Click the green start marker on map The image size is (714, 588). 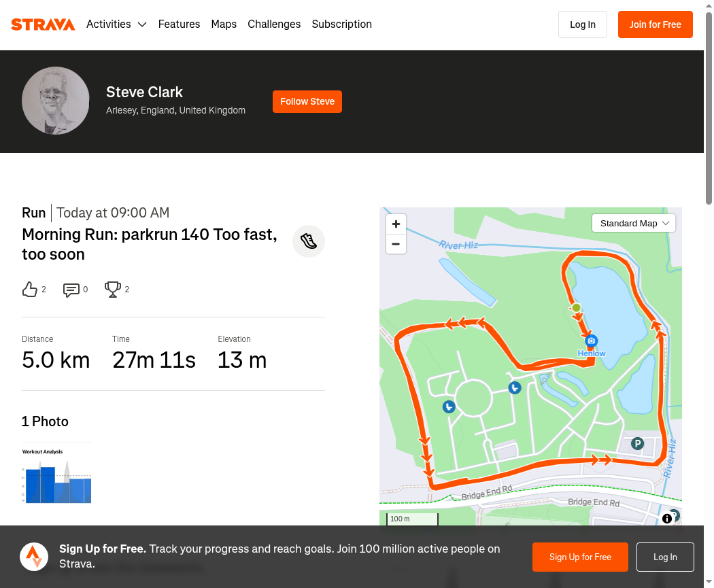click(x=576, y=308)
